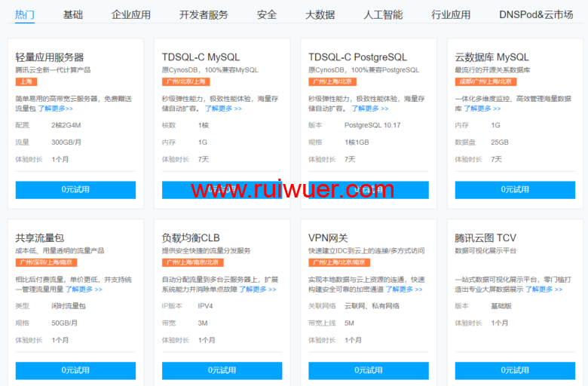The width and height of the screenshot is (588, 386).
Task: Click 0元试用 for 云数据库 MySQL
Action: coord(516,189)
